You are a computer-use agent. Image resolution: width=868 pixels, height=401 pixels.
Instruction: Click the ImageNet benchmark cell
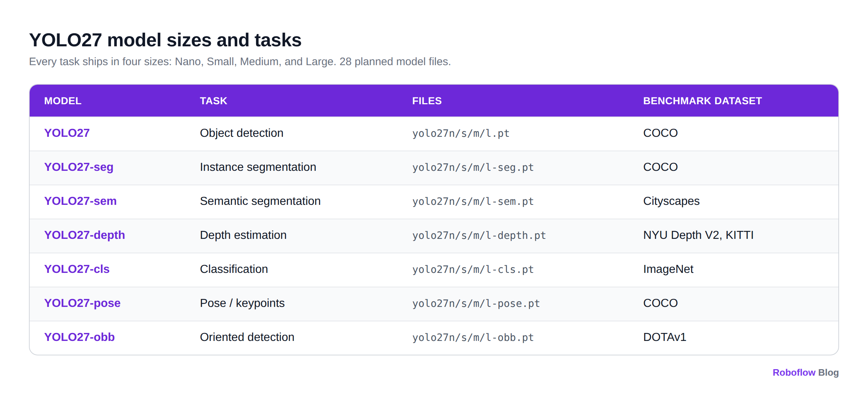click(668, 269)
